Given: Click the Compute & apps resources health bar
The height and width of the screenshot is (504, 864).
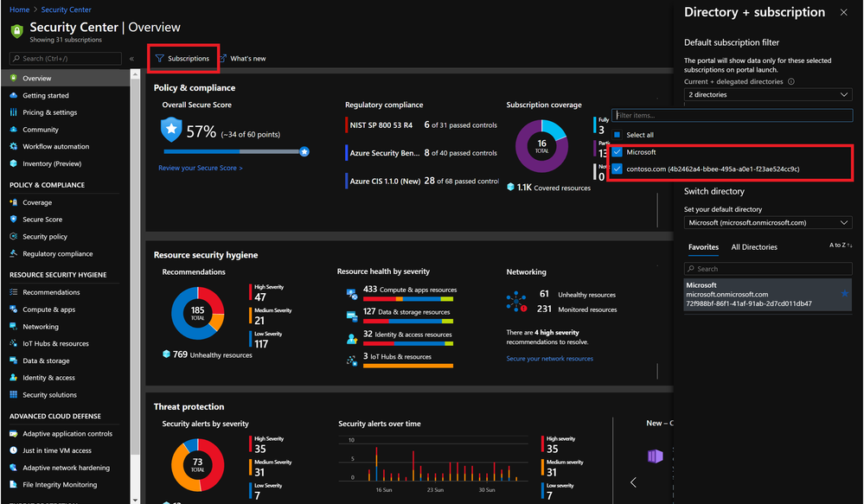Looking at the screenshot, I should click(407, 299).
